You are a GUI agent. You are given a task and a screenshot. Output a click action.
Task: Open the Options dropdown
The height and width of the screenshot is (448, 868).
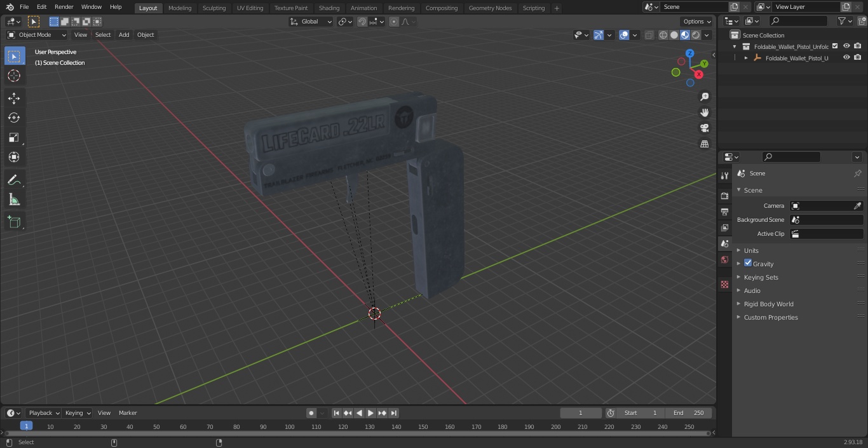point(697,22)
